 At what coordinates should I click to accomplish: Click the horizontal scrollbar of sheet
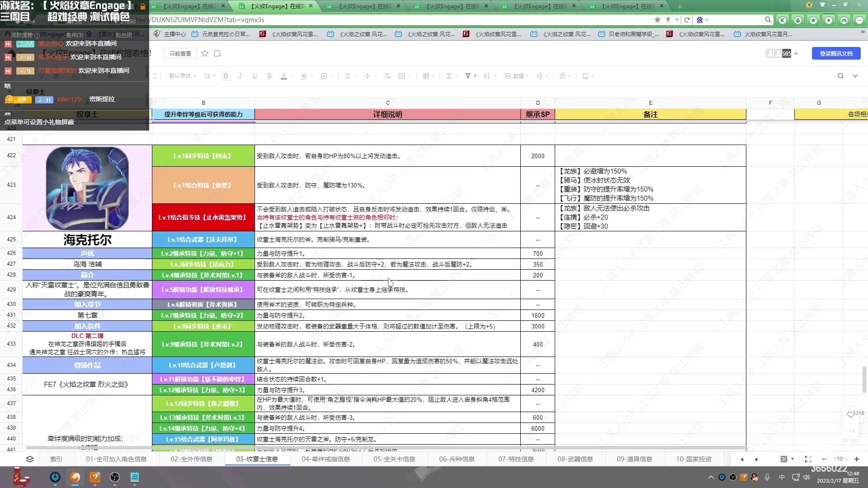(x=387, y=448)
